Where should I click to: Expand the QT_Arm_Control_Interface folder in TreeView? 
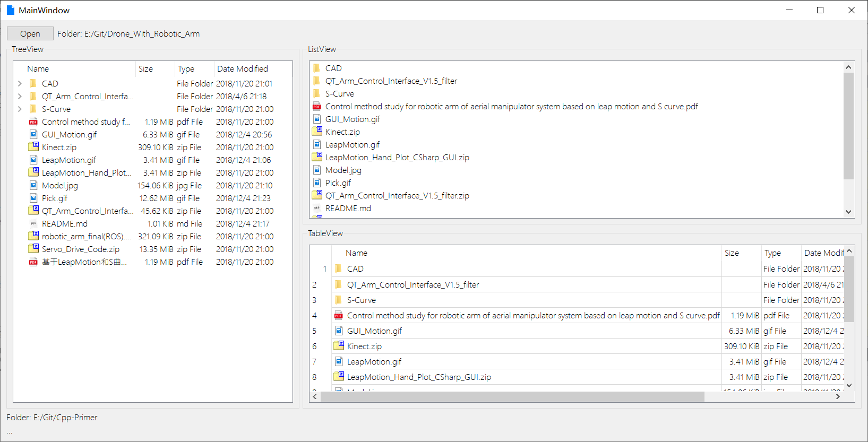coord(20,97)
